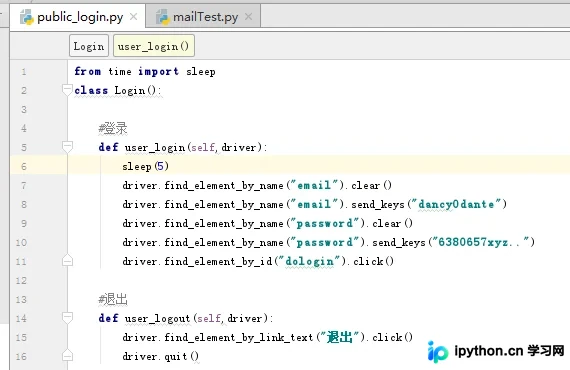Collapse the class Login fold marker
This screenshot has width=570, height=370.
67,89
